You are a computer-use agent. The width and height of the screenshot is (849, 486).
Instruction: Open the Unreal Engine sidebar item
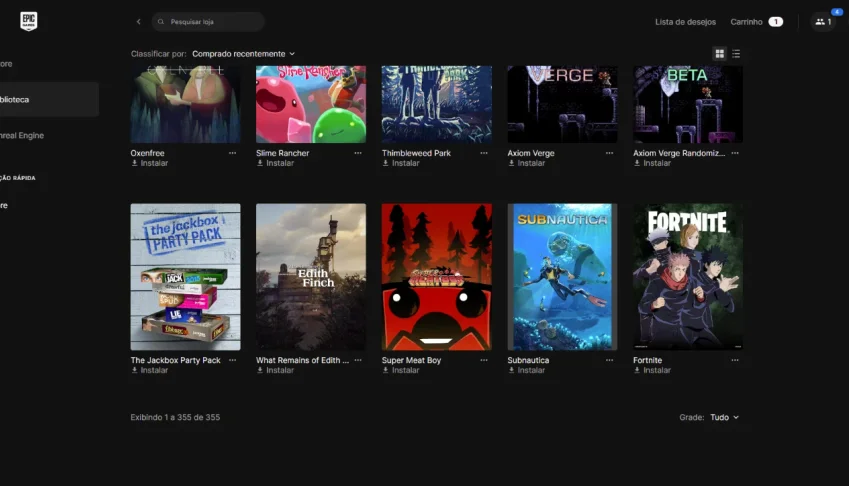point(22,135)
